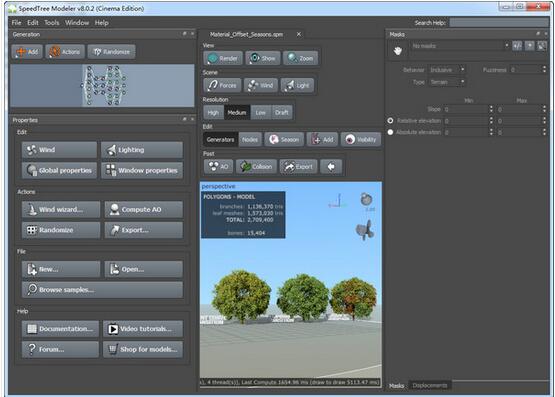The image size is (555, 397).
Task: Click the Wind scene button
Action: (x=261, y=85)
